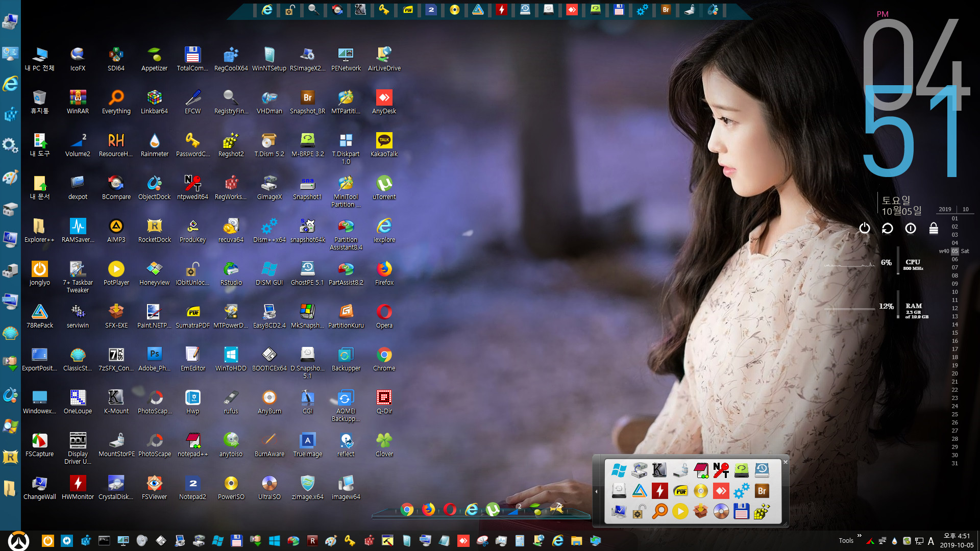This screenshot has width=980, height=551.
Task: Click the lock icon on Rainmeter widget
Action: [x=934, y=228]
